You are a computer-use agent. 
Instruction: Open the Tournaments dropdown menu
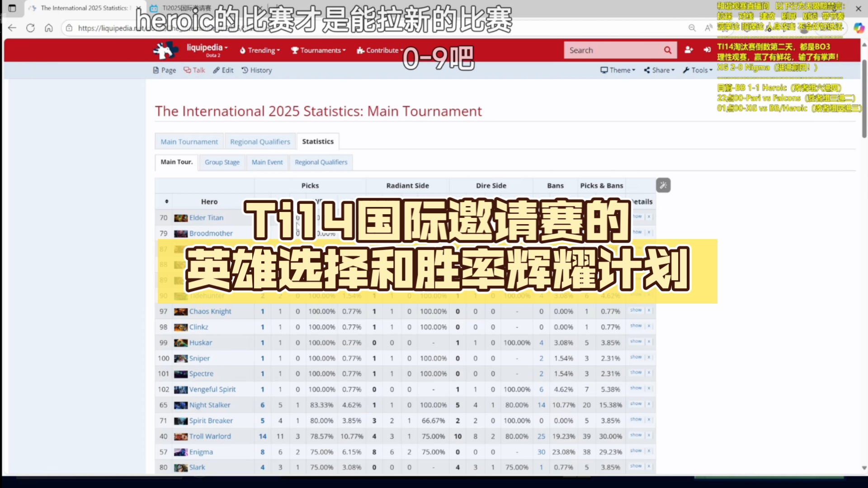tap(318, 50)
